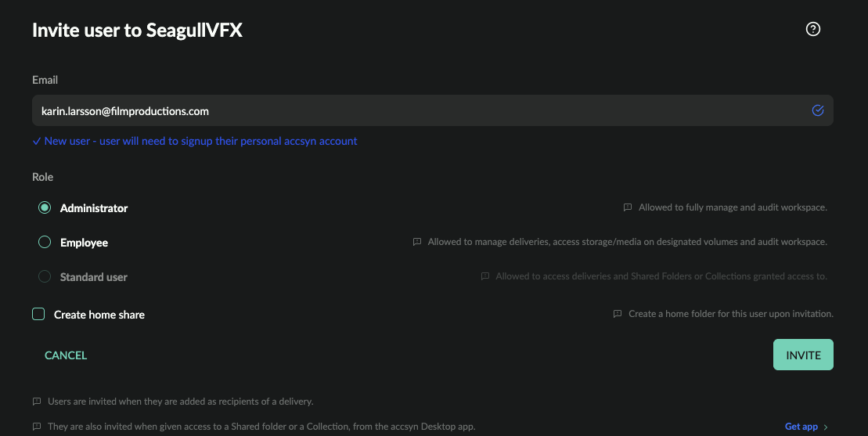This screenshot has height=436, width=868.
Task: Cancel the invite dialog
Action: 66,355
